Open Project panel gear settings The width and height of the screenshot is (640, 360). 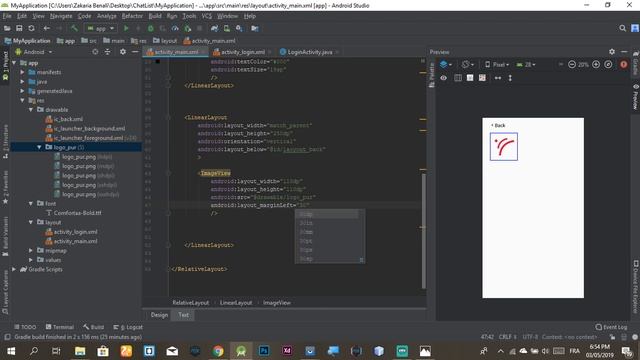pos(123,52)
